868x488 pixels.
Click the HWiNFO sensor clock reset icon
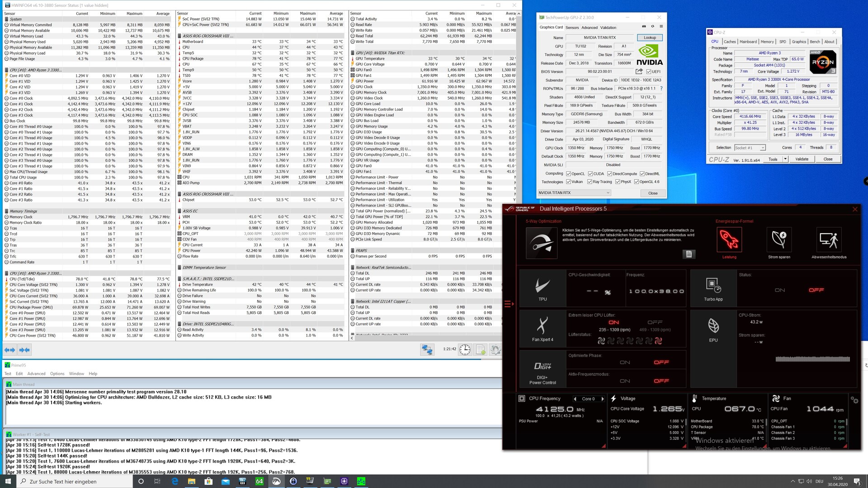click(x=465, y=349)
